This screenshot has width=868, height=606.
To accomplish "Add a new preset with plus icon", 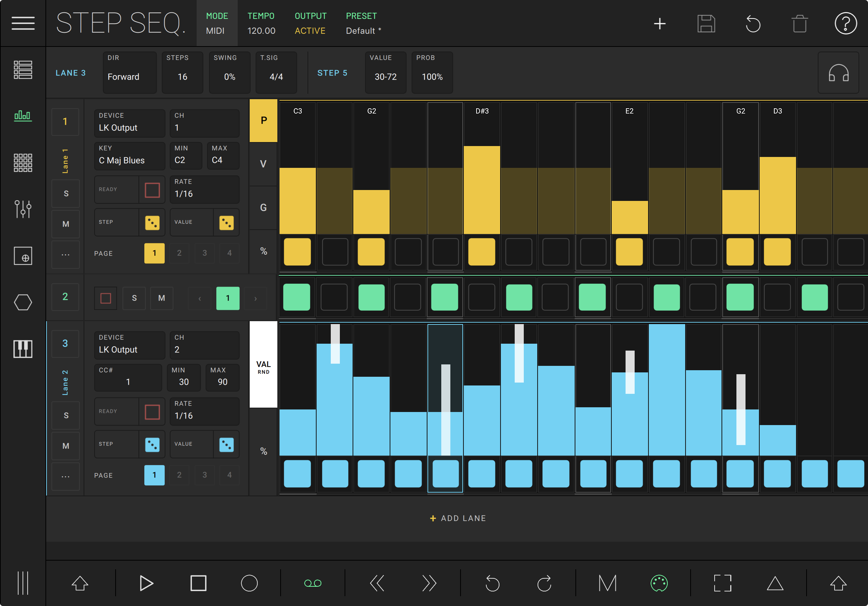I will (x=660, y=24).
